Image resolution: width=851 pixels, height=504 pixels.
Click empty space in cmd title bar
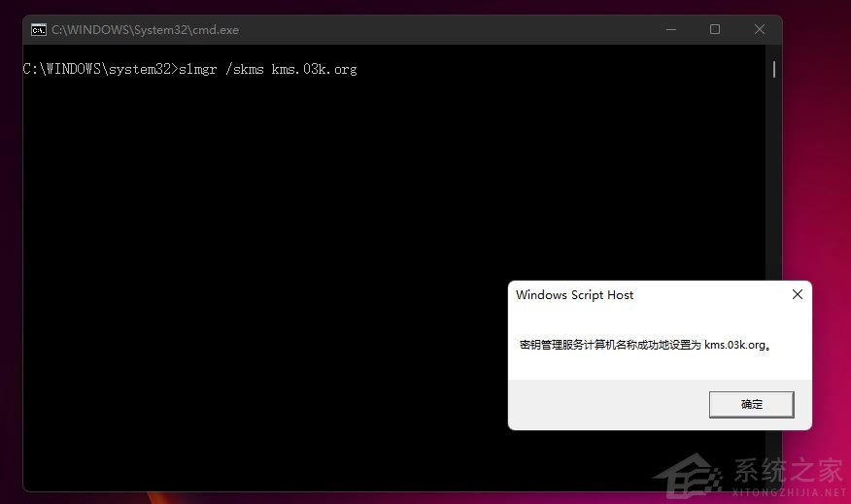pos(437,30)
